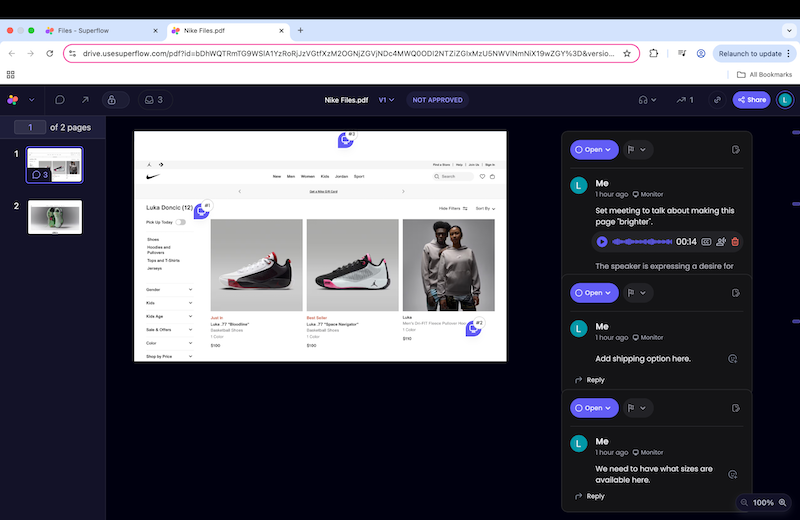Open status dropdown on the 'brighter' comment
800x520 pixels.
pos(594,150)
